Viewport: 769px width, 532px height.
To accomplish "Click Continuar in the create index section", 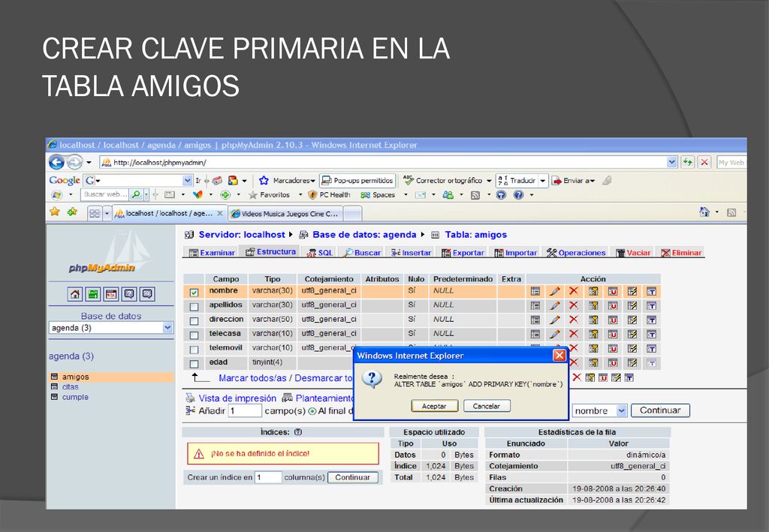I will pyautogui.click(x=353, y=477).
